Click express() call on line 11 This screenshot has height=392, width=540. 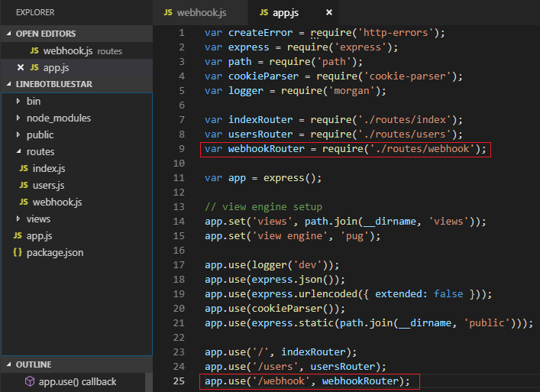289,178
